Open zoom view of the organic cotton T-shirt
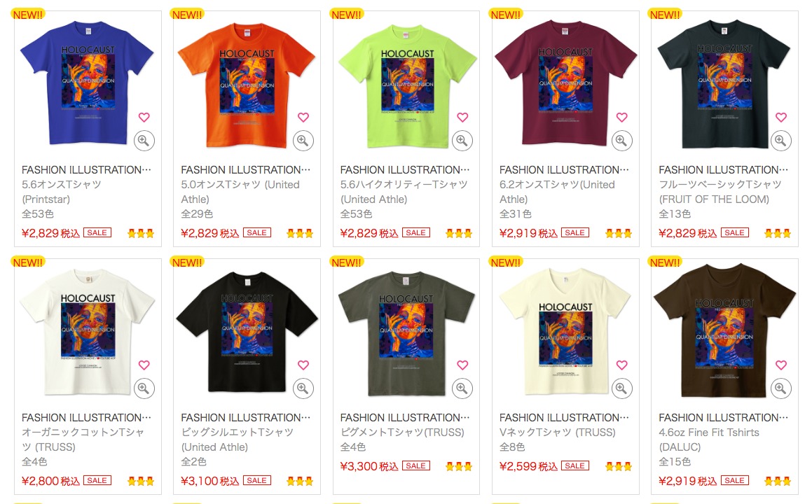812x504 pixels. 144,388
